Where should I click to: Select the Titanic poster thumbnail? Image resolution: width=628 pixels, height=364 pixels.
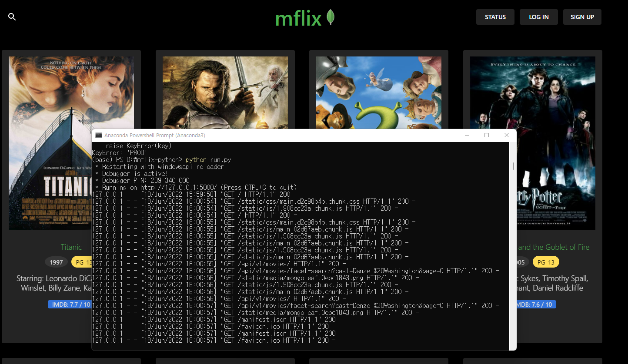(71, 143)
